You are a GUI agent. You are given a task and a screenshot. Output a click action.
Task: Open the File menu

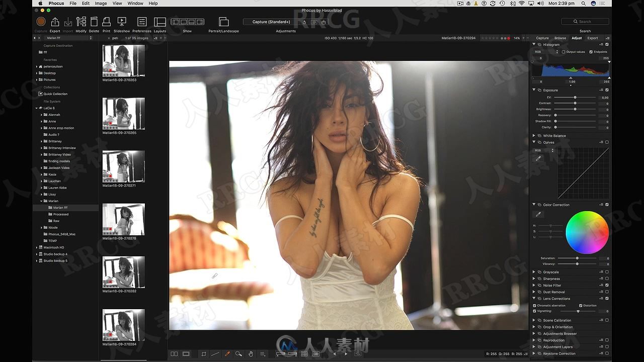(73, 3)
